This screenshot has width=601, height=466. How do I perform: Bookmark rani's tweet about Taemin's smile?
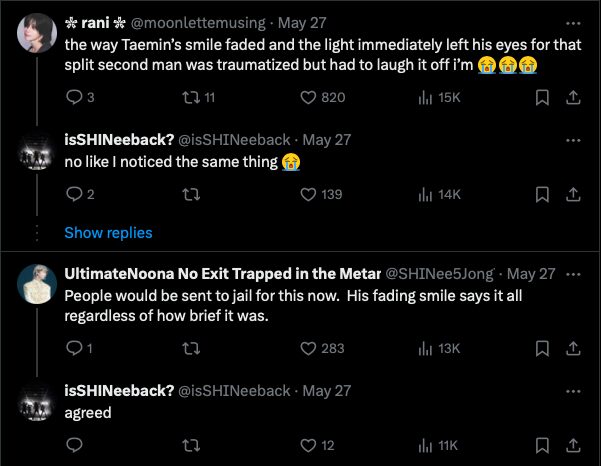pyautogui.click(x=542, y=97)
